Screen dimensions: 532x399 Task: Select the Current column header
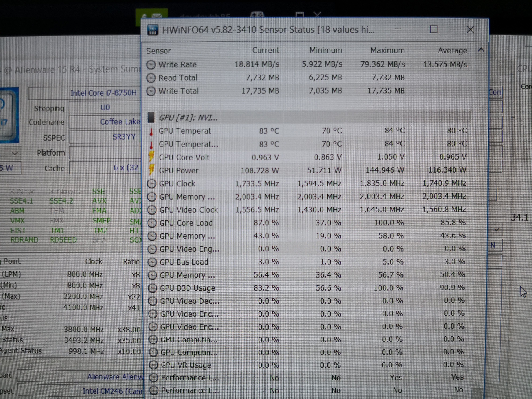[265, 50]
